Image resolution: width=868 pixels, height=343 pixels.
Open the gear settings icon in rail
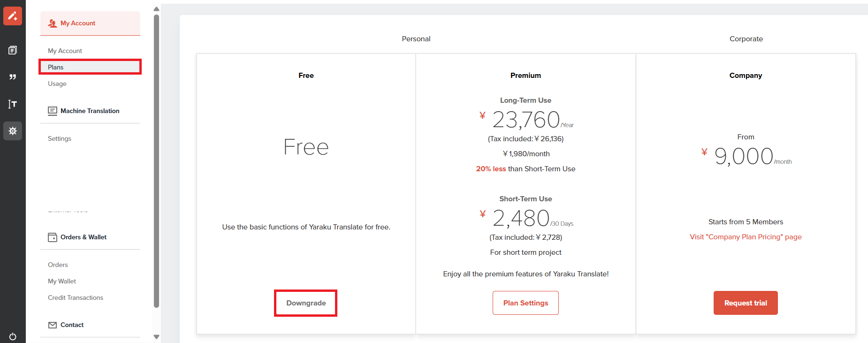(13, 131)
